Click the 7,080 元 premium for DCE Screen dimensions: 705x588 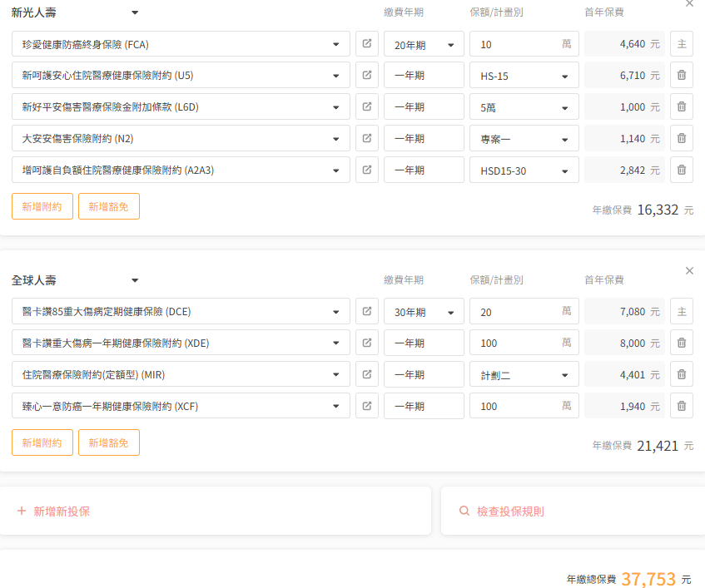tap(624, 311)
